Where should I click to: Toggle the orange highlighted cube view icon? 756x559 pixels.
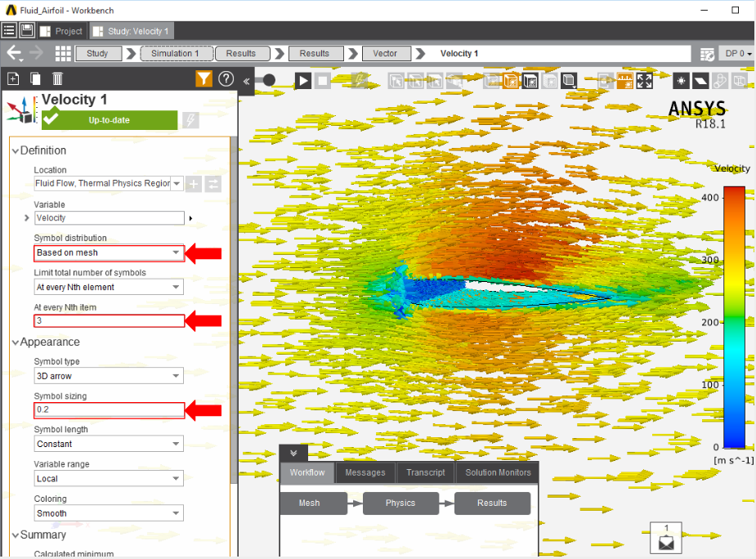coord(511,81)
